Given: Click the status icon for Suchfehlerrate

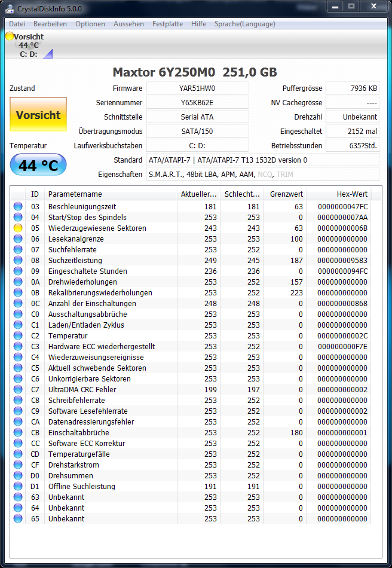Looking at the screenshot, I should coord(18,249).
